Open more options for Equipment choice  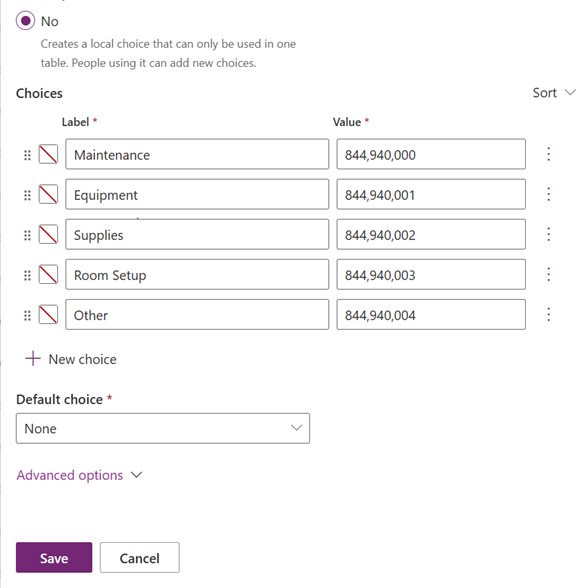pos(549,194)
